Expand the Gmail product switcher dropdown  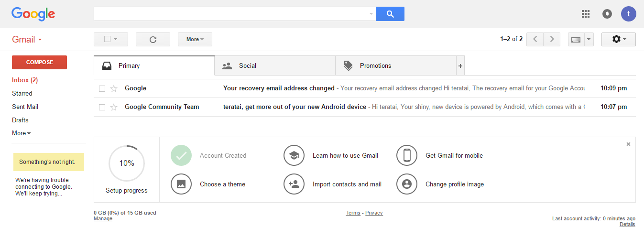27,40
